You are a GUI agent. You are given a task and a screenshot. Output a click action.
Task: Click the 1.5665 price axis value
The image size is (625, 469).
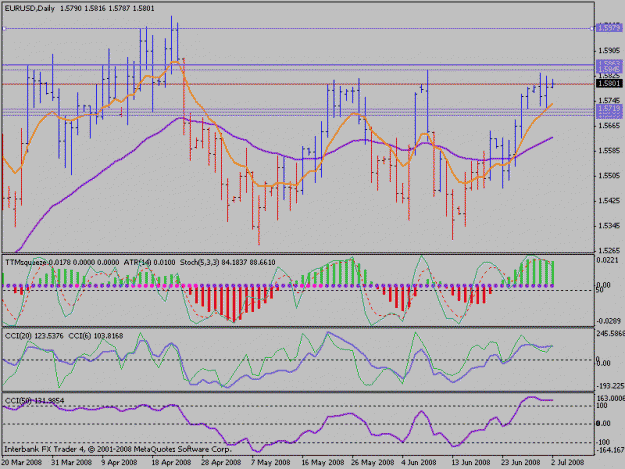609,126
